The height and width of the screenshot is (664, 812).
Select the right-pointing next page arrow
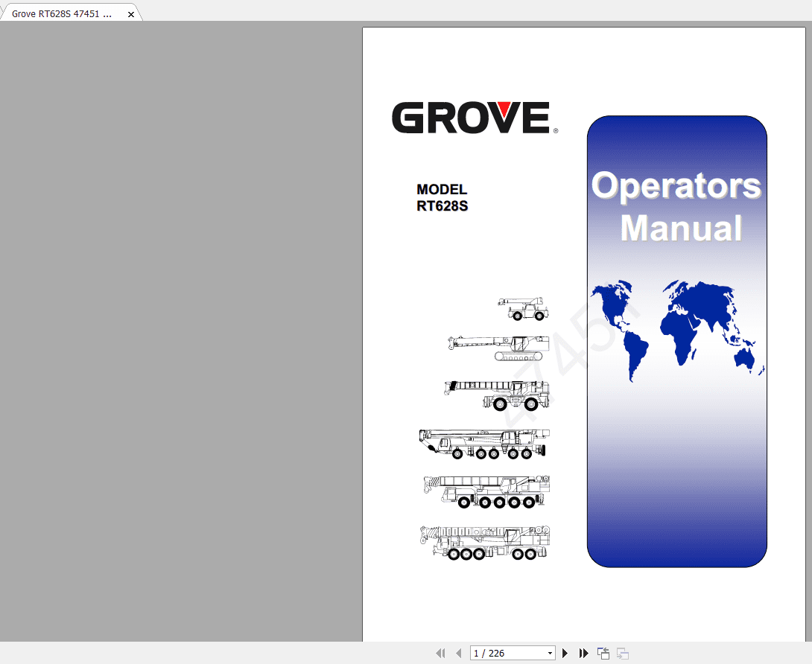(565, 652)
